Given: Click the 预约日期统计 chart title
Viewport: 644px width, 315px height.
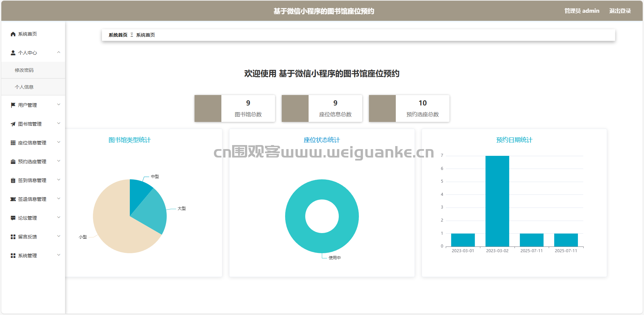Looking at the screenshot, I should point(515,140).
